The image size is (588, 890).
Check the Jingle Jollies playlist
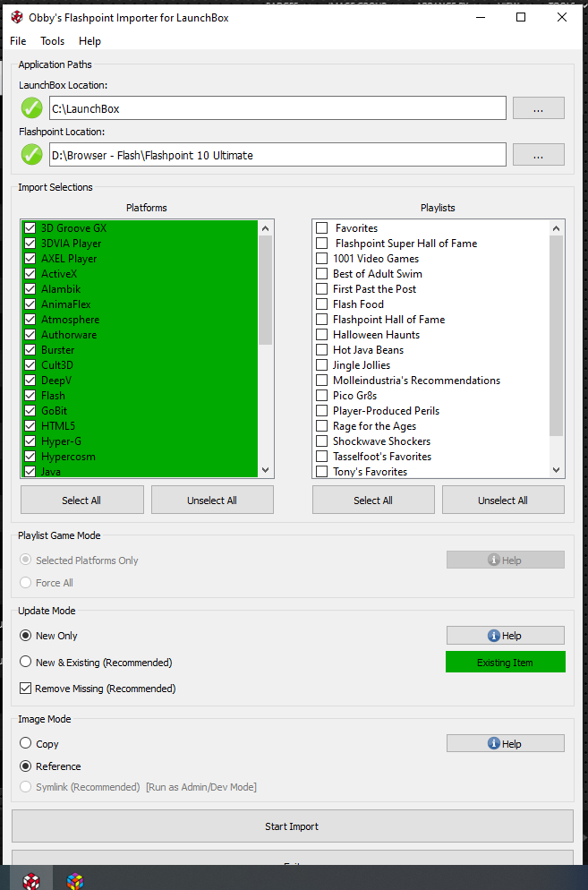(322, 365)
